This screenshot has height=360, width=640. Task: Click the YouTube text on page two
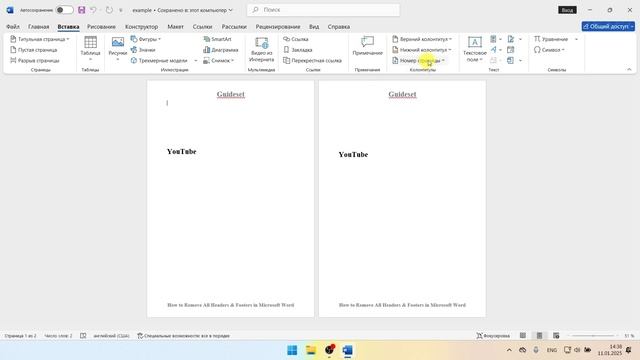click(x=353, y=154)
